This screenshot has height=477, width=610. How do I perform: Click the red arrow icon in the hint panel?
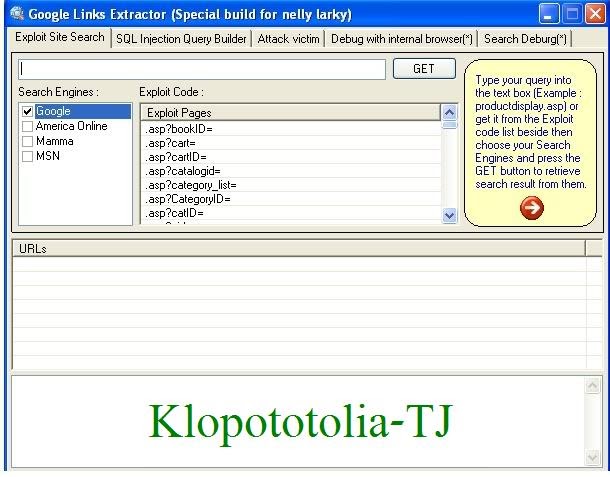(532, 207)
